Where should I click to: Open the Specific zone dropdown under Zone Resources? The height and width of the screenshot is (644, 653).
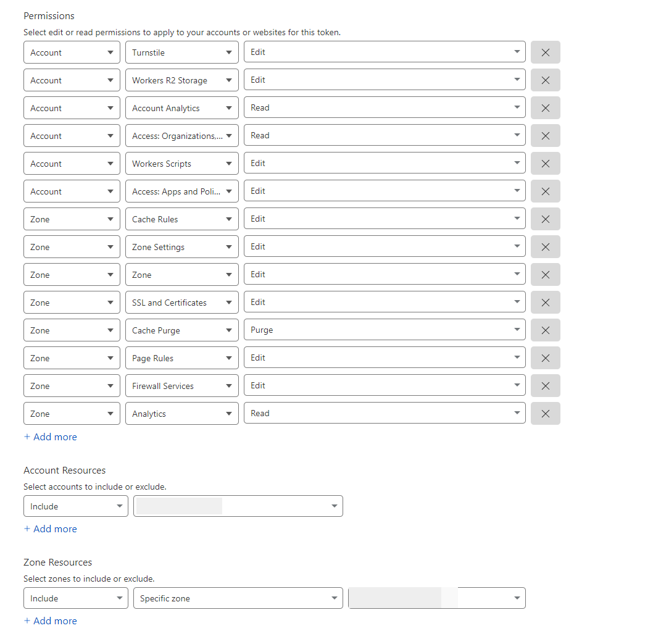(x=238, y=598)
